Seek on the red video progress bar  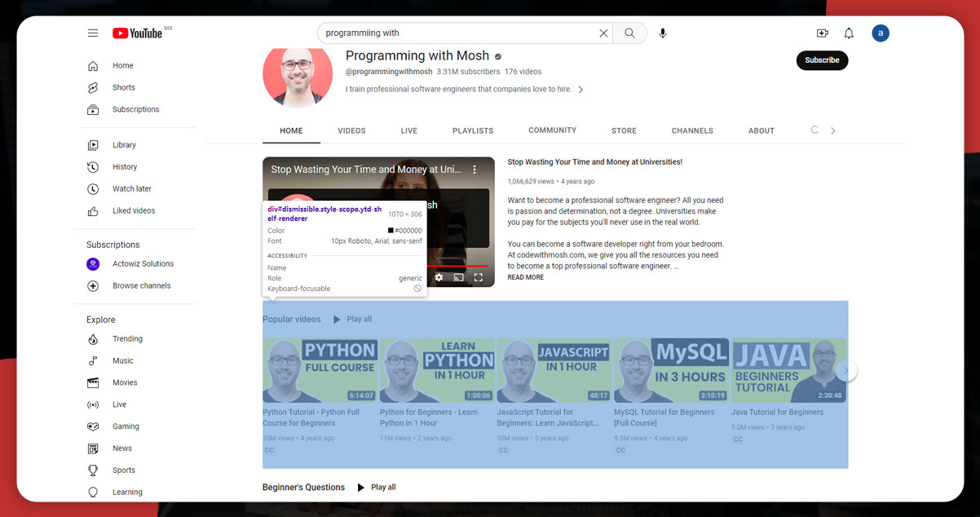pyautogui.click(x=458, y=266)
